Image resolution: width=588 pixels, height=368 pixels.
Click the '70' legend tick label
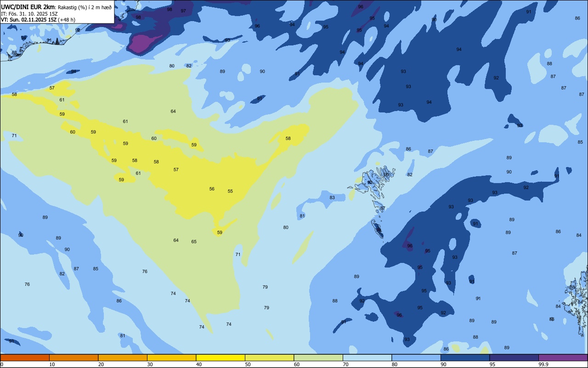(345, 364)
